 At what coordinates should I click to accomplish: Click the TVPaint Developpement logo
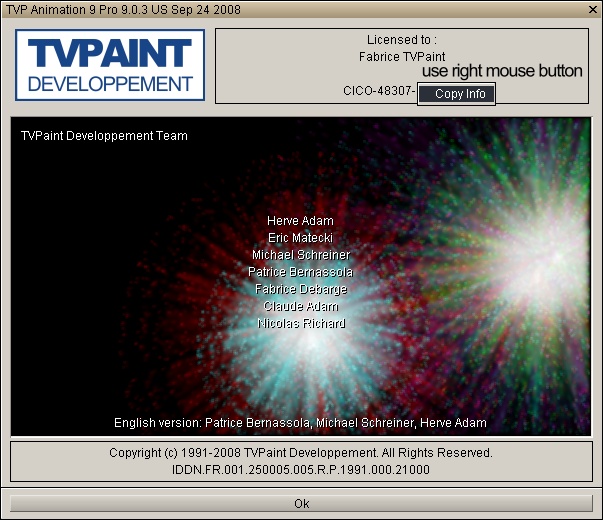click(110, 65)
